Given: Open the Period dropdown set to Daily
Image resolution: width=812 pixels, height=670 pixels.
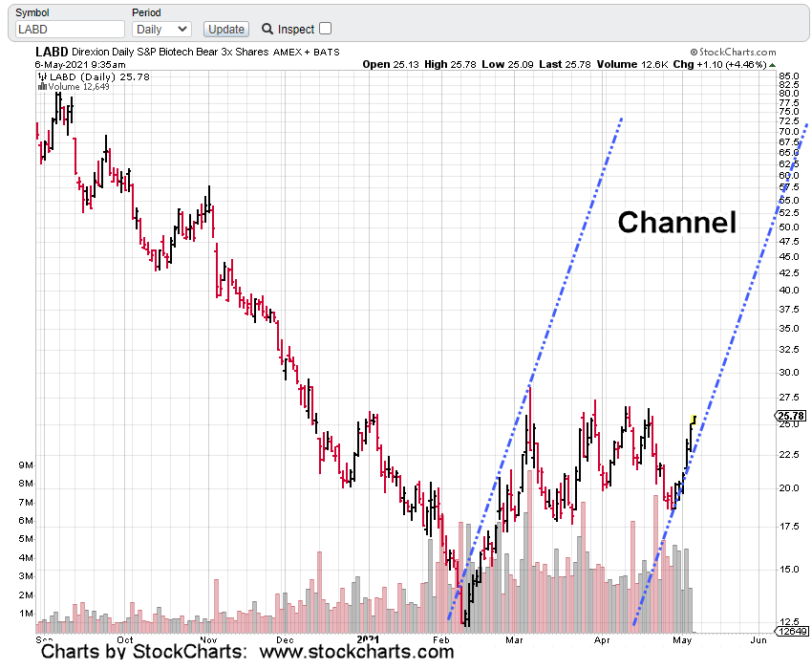Looking at the screenshot, I should coord(162,30).
